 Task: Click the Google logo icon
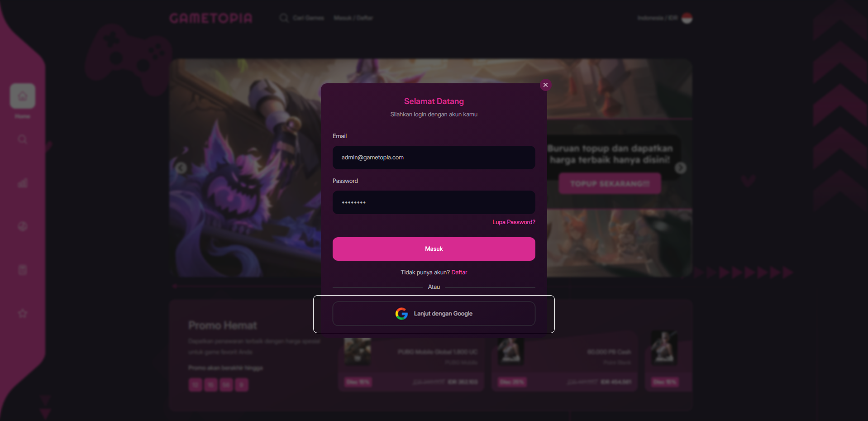(401, 314)
